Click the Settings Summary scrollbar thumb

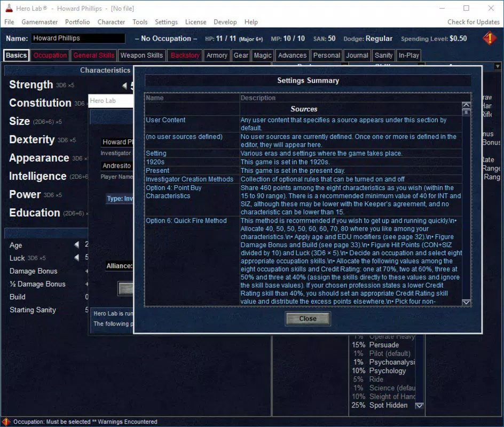(466, 113)
